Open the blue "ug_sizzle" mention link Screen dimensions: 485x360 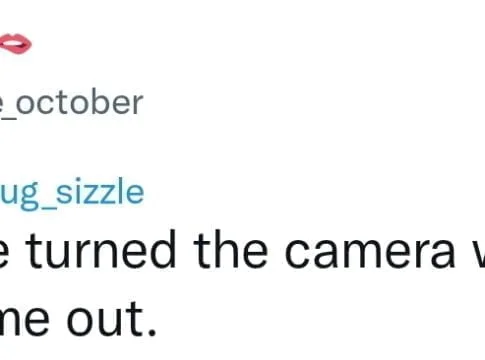coord(72,193)
